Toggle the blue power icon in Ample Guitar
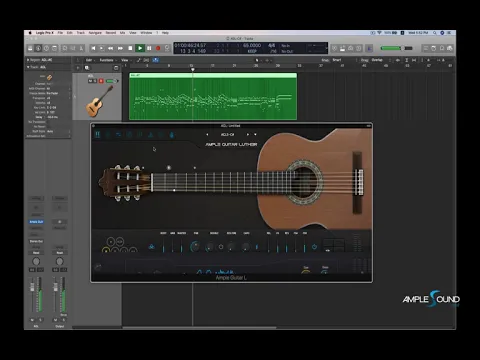This screenshot has width=480, height=360. tap(314, 247)
